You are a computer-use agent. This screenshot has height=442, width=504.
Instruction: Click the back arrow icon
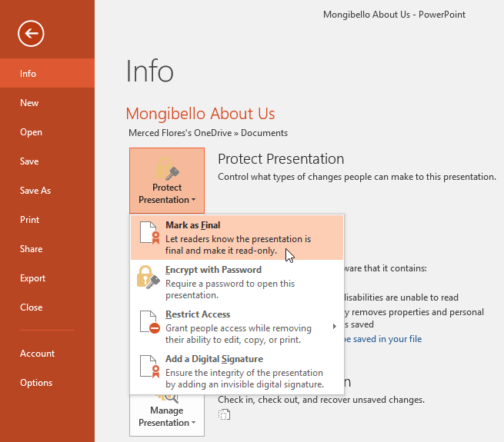click(32, 32)
